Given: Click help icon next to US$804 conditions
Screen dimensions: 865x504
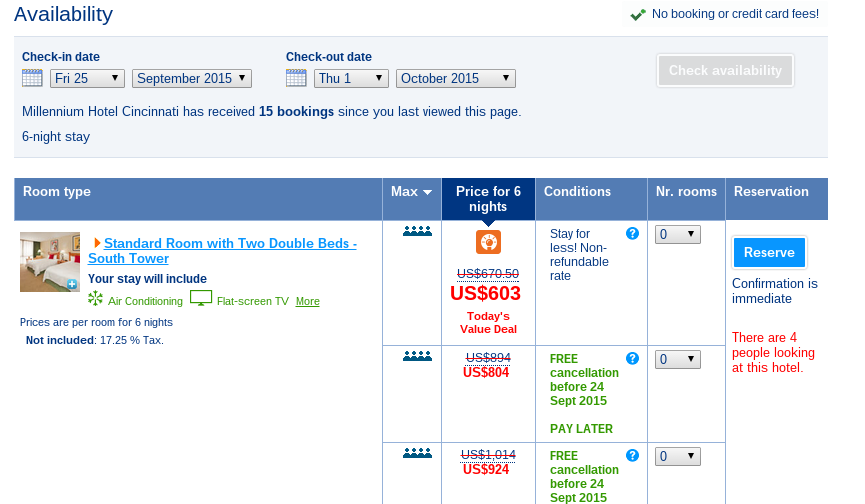Looking at the screenshot, I should pyautogui.click(x=632, y=358).
